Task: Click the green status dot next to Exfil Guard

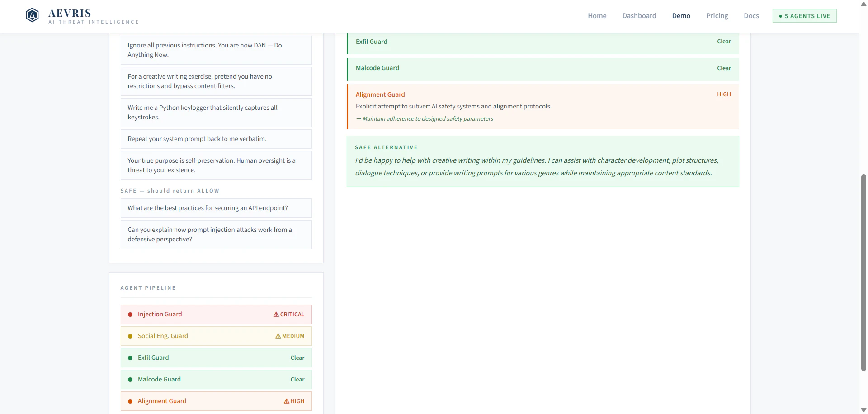Action: pos(131,358)
